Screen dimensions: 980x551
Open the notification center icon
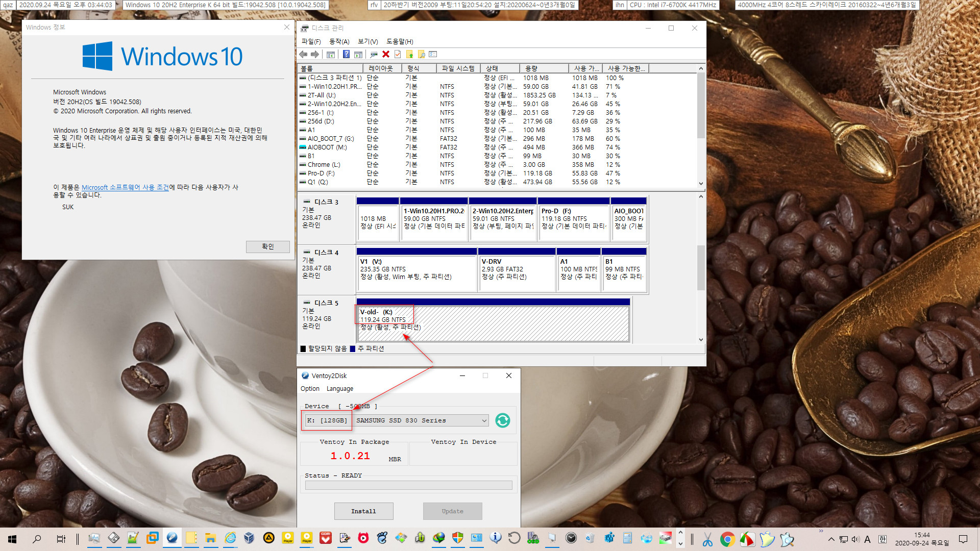point(963,539)
